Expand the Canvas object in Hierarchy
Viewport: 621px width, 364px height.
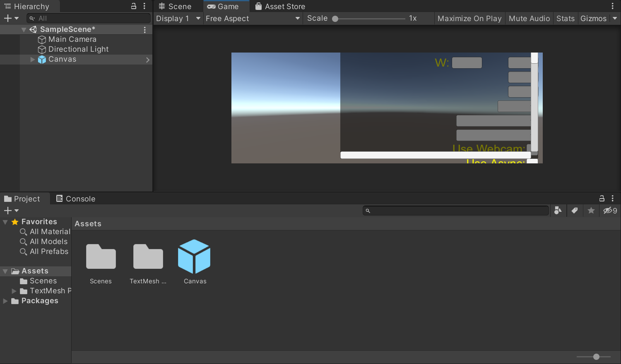[x=33, y=60]
